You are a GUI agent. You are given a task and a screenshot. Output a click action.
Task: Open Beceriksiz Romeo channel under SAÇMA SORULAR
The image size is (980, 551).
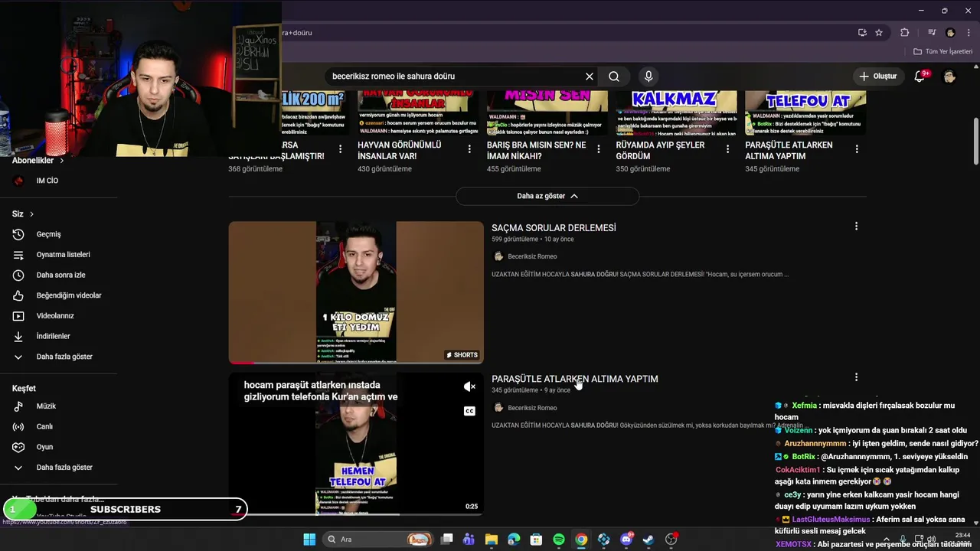click(x=532, y=256)
